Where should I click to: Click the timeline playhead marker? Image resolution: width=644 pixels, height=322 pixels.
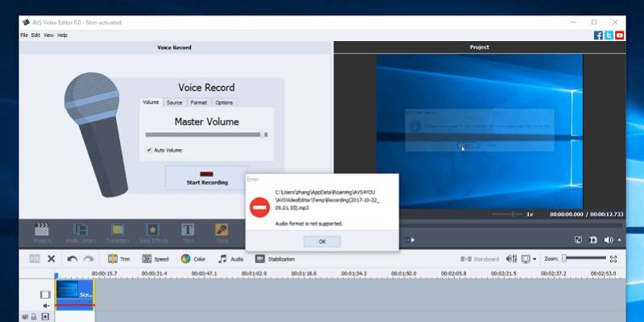(x=56, y=275)
